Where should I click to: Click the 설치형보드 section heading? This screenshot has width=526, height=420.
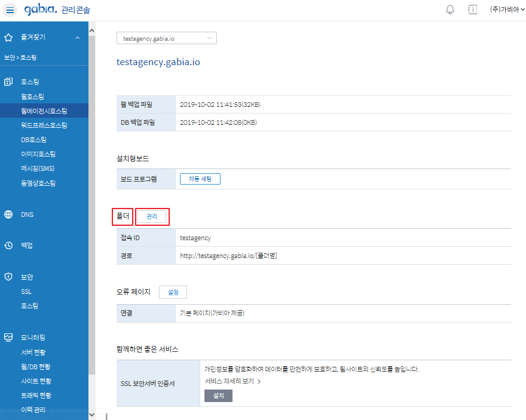pyautogui.click(x=133, y=158)
